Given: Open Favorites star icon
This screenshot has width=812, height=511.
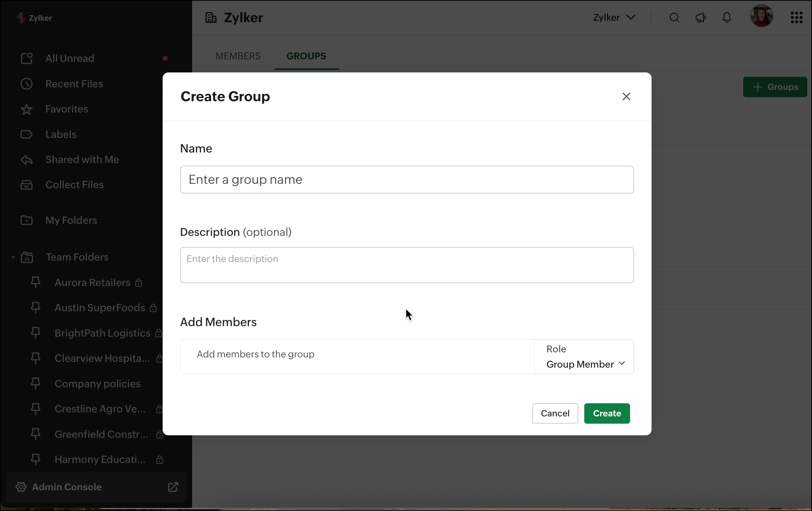Looking at the screenshot, I should [x=27, y=109].
